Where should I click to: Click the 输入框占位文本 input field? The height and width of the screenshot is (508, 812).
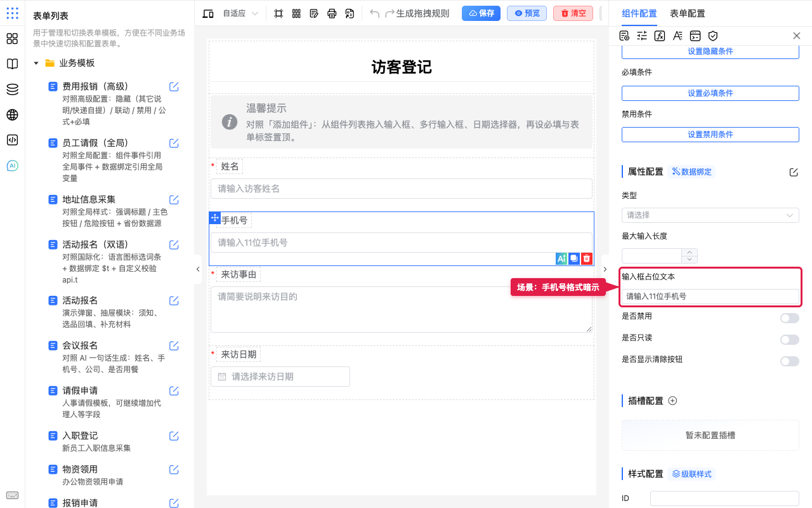click(x=710, y=297)
